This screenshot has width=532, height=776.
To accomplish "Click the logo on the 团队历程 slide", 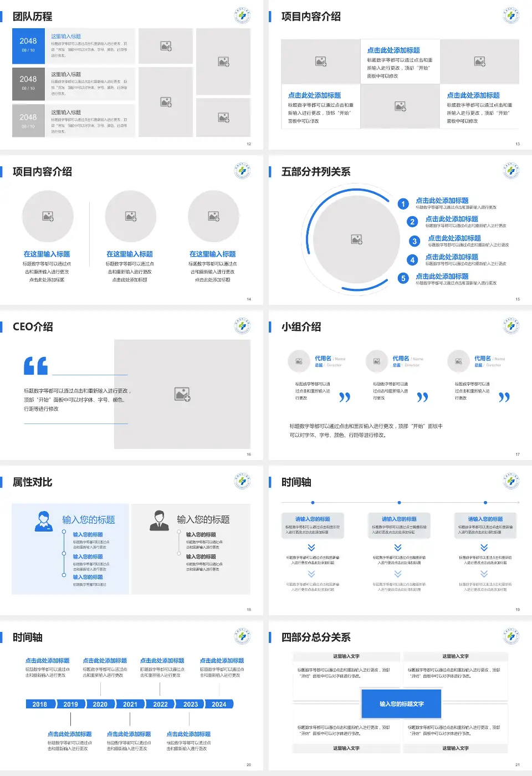I will (242, 16).
